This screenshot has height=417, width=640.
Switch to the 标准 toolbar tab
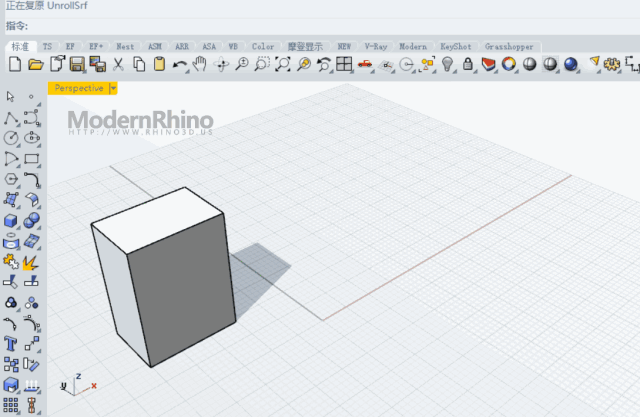[20, 46]
